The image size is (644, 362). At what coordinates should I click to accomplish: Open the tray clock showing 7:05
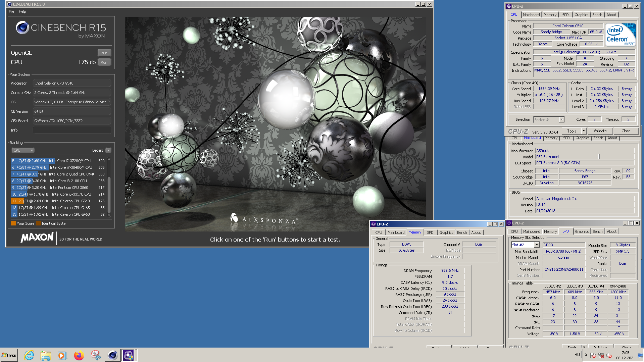pos(625,355)
